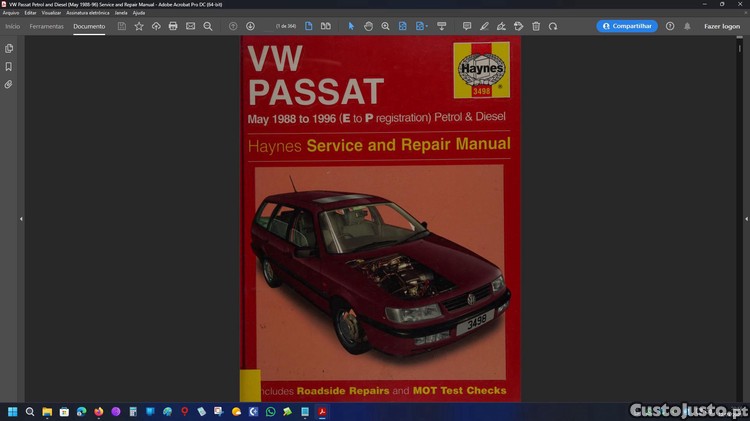
Task: Delete page using trash icon
Action: (x=536, y=26)
